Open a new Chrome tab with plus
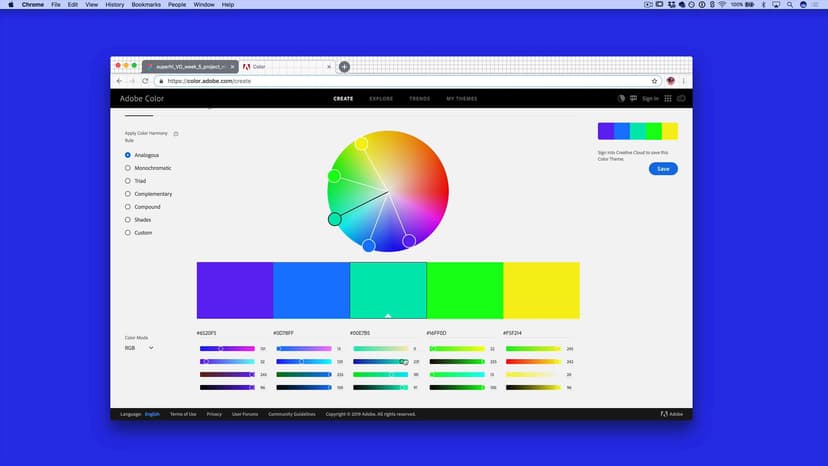The height and width of the screenshot is (466, 828). tap(344, 67)
